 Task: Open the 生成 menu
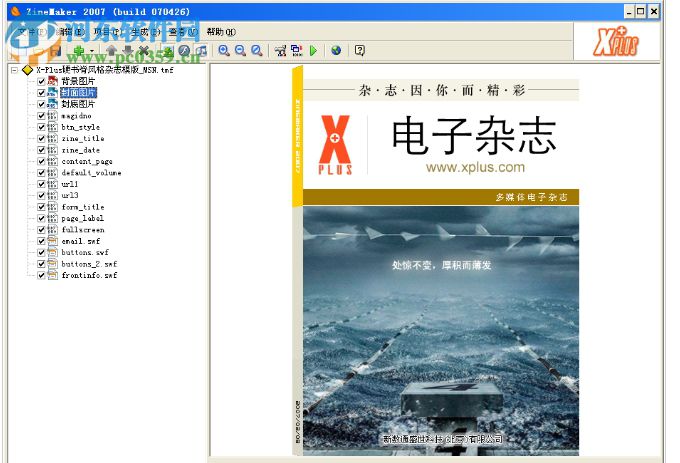click(x=146, y=32)
